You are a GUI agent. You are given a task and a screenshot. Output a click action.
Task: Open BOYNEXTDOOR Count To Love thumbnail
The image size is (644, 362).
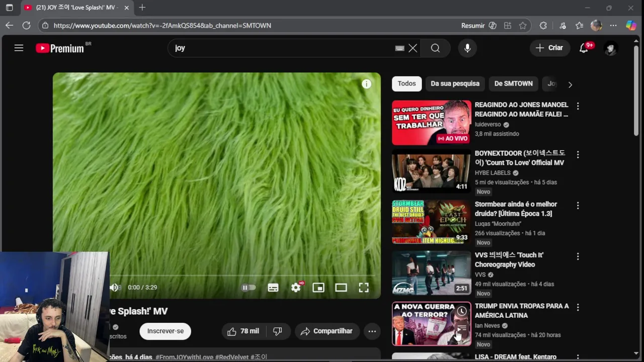click(432, 171)
